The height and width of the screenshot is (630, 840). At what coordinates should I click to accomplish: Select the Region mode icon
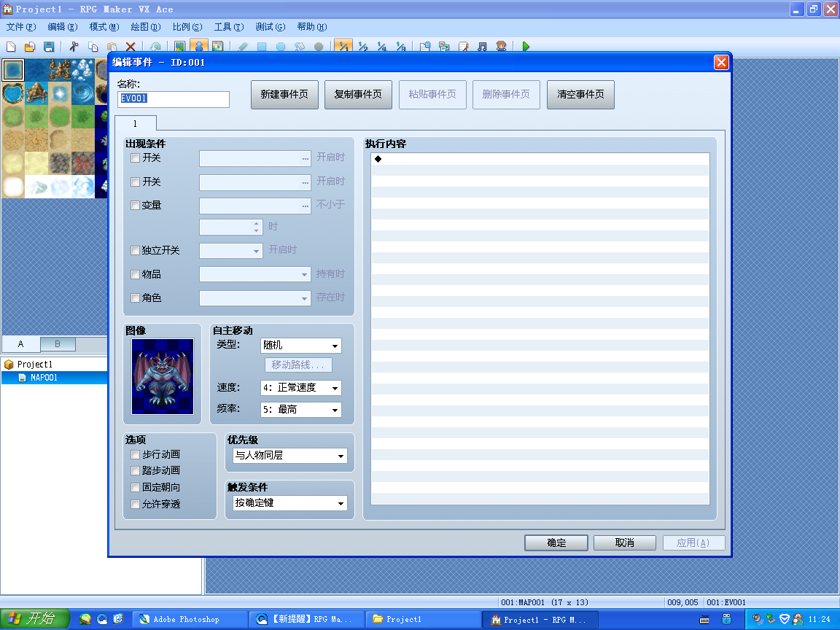[217, 47]
